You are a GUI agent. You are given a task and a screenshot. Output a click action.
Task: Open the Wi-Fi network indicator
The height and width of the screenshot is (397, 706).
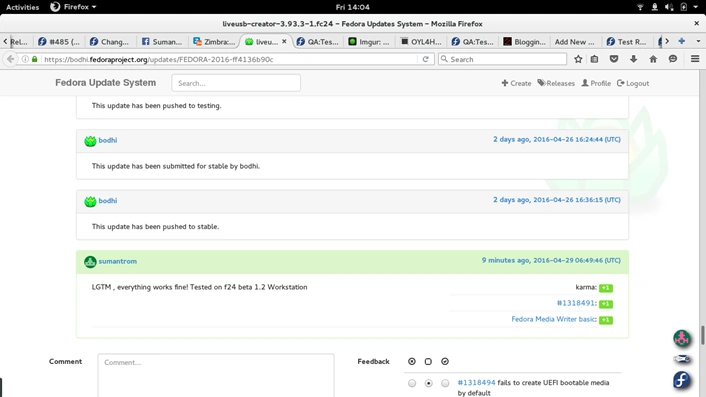[640, 7]
